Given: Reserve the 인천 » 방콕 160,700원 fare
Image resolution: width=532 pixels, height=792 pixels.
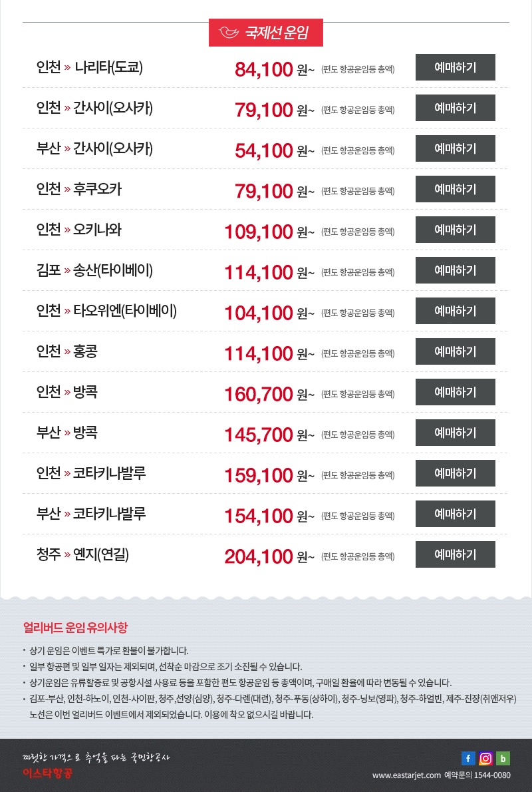Looking at the screenshot, I should [455, 392].
